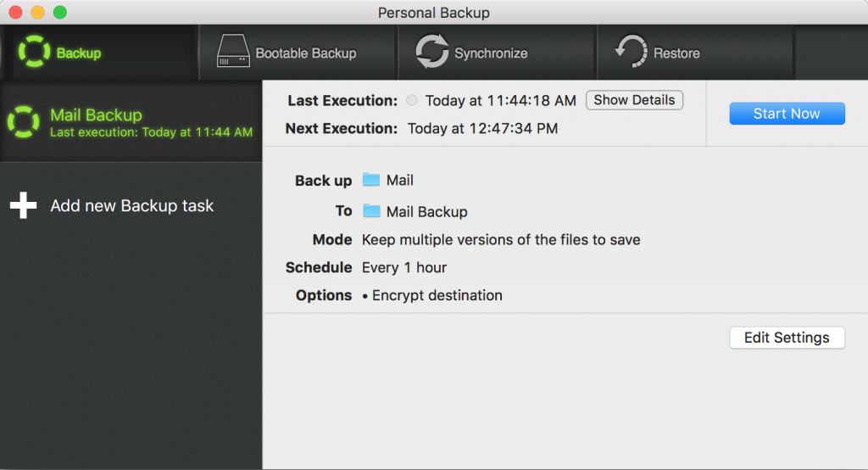Open Edit Settings for this task
868x470 pixels.
[787, 338]
